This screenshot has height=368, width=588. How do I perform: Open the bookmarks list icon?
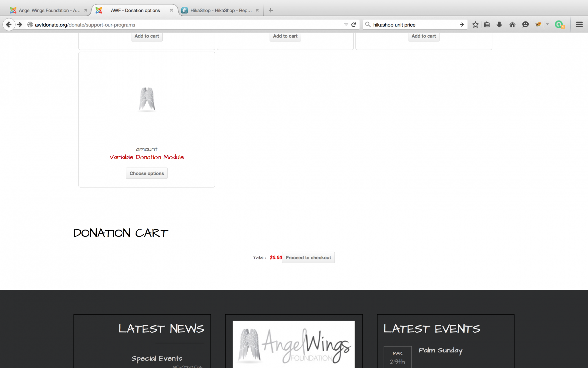[x=487, y=25]
